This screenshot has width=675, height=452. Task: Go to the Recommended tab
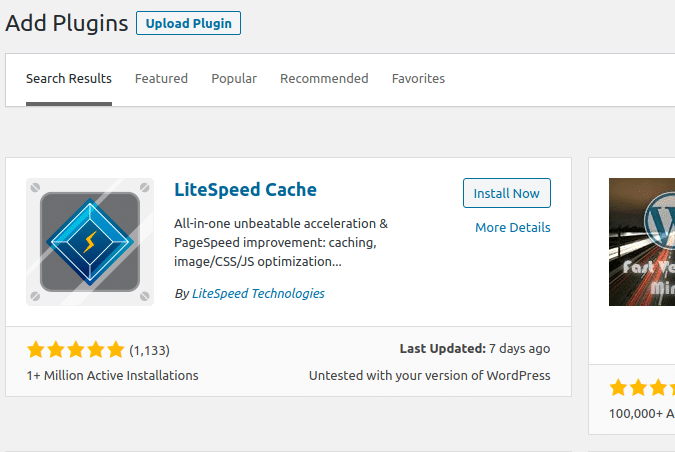[x=324, y=79]
